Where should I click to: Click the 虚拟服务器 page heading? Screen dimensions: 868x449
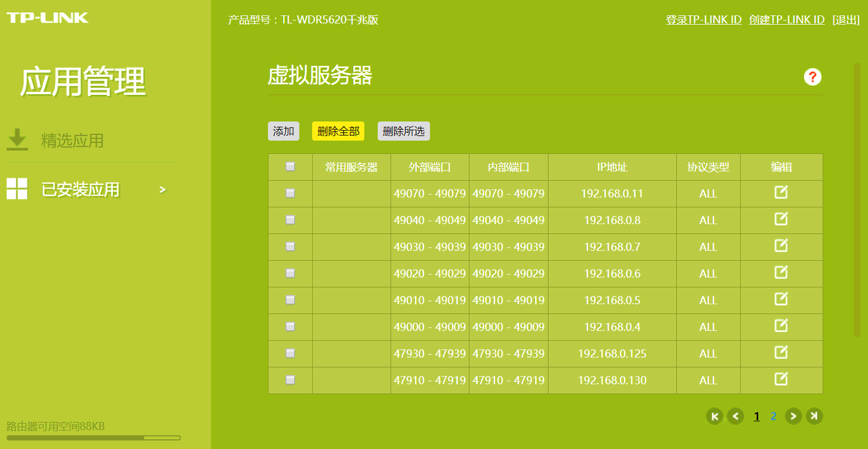[x=320, y=76]
